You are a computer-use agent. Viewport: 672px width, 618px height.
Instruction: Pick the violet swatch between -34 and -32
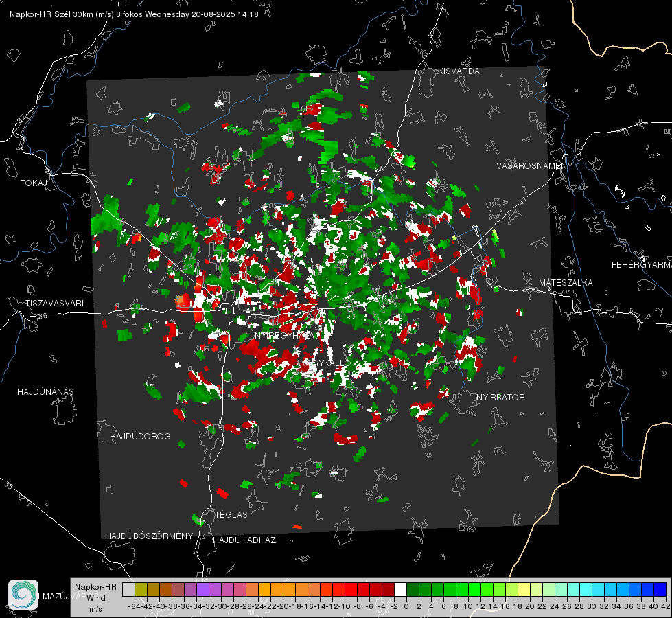pyautogui.click(x=202, y=589)
